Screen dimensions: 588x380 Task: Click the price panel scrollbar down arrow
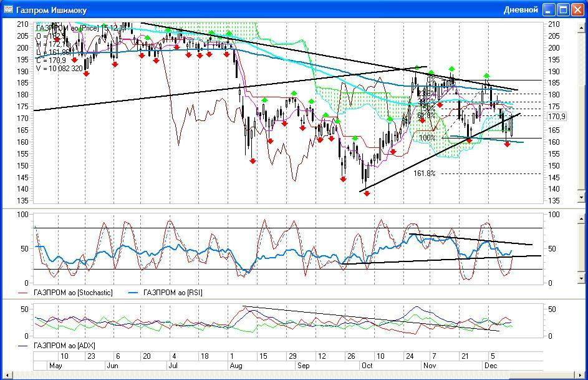582,197
